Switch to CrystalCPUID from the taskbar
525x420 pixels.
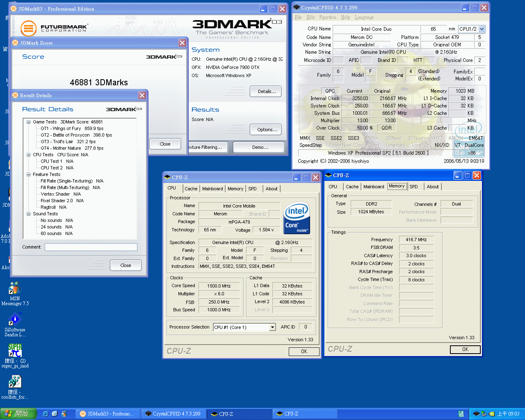tap(173, 414)
